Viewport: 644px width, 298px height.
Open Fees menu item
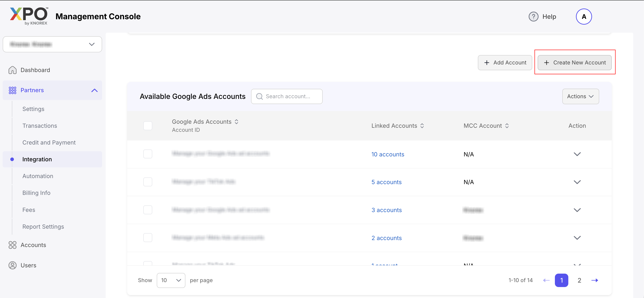pyautogui.click(x=29, y=210)
